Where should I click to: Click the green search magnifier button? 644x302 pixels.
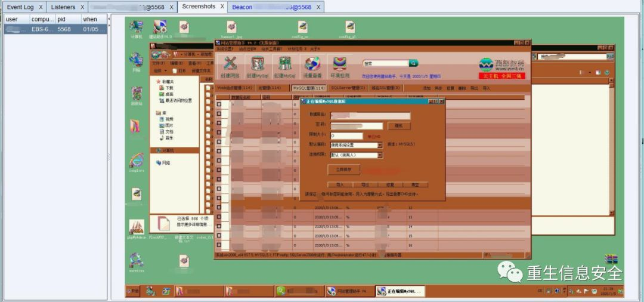413,63
